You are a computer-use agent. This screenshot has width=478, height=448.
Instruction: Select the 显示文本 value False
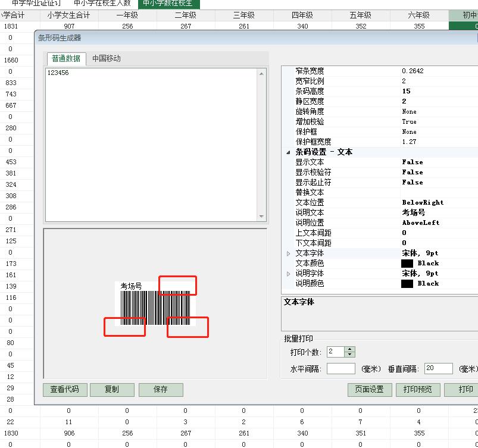tap(413, 162)
